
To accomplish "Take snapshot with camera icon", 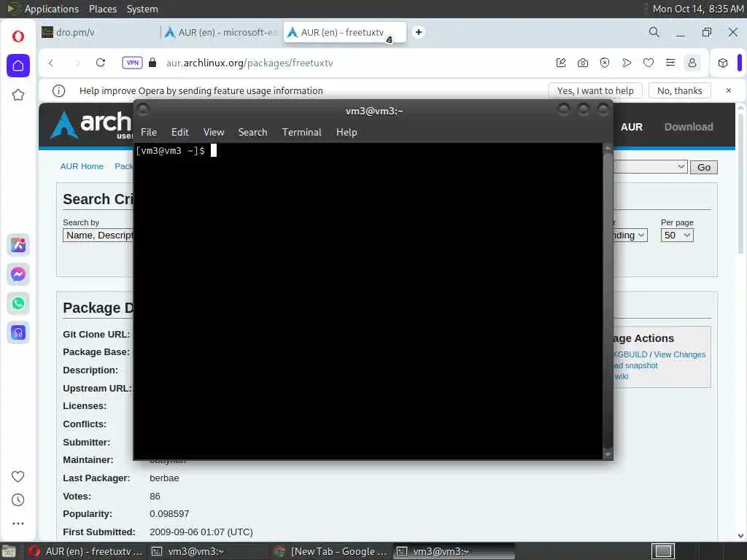I will (x=583, y=63).
